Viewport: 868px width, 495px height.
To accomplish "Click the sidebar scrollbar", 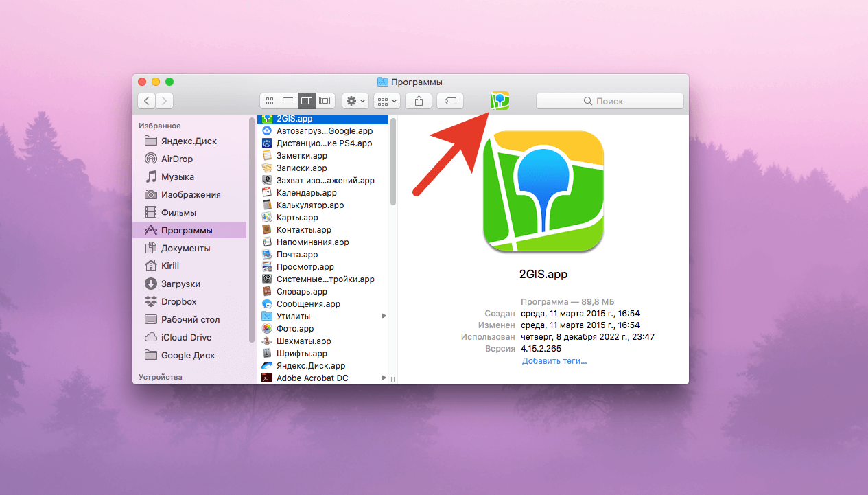I will [x=252, y=230].
